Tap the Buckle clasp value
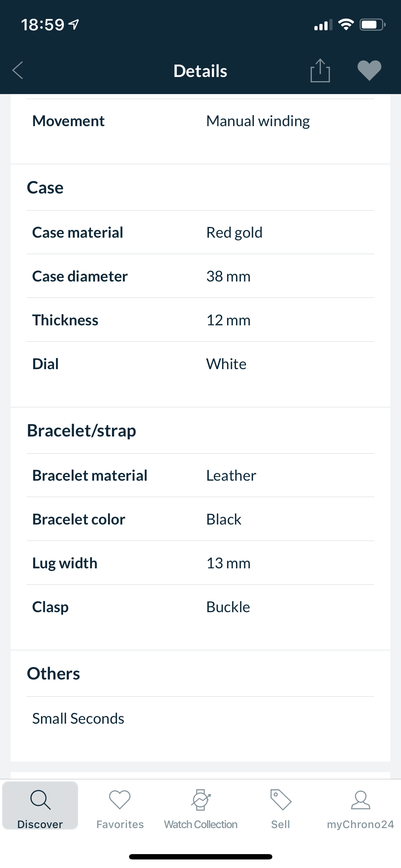The width and height of the screenshot is (401, 868). click(x=228, y=607)
